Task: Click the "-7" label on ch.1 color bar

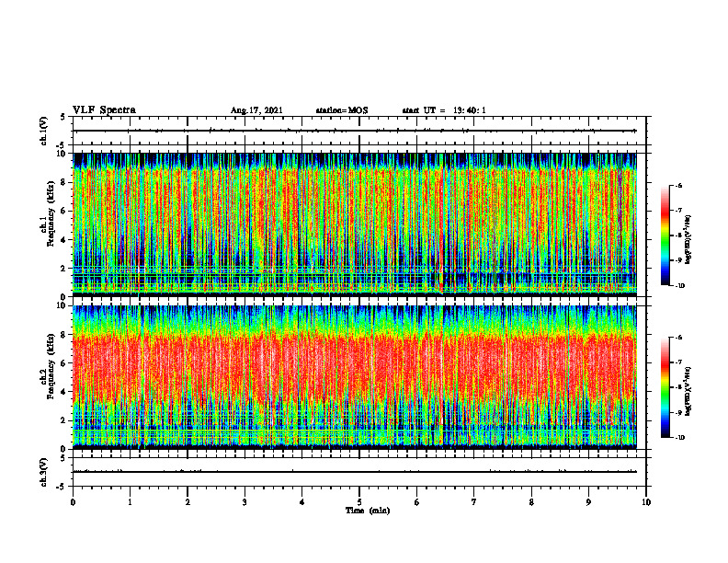Action: [678, 211]
